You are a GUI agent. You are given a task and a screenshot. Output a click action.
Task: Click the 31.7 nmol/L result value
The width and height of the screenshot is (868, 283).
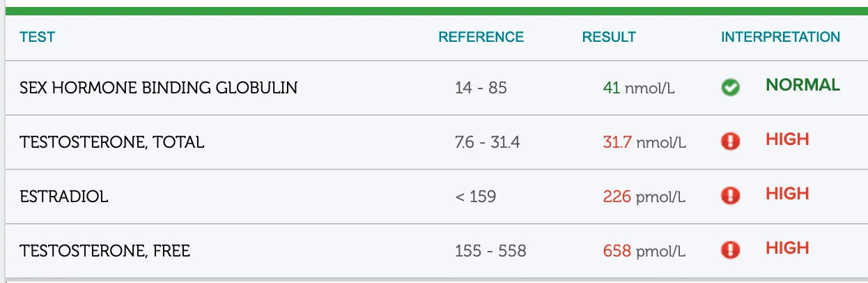point(644,143)
